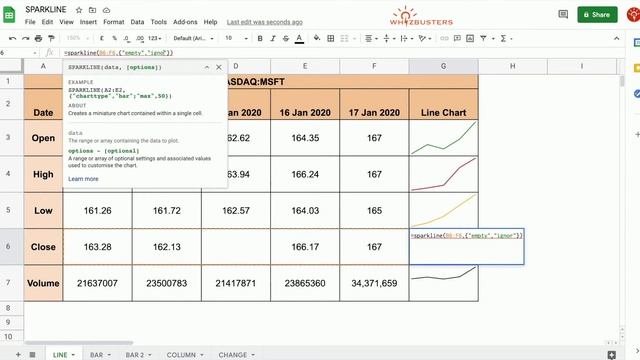Click the cloud save status icon
This screenshot has height=360, width=640.
106,10
